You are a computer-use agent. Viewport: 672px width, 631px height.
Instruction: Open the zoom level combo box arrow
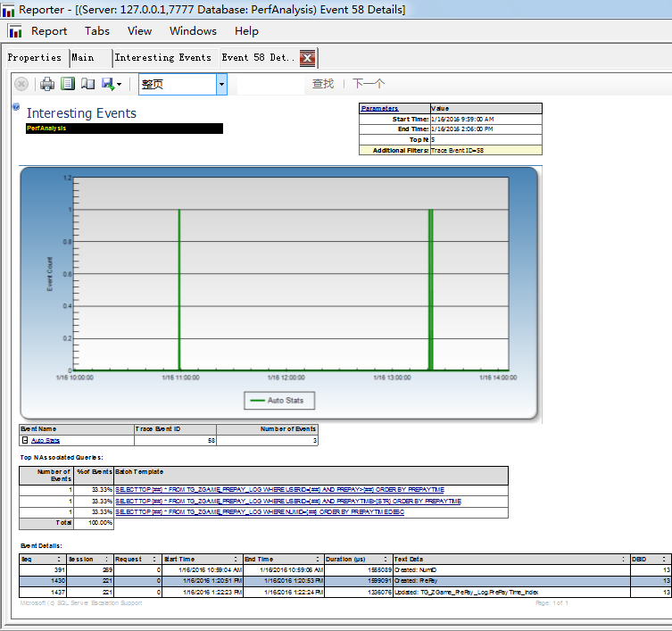(221, 84)
